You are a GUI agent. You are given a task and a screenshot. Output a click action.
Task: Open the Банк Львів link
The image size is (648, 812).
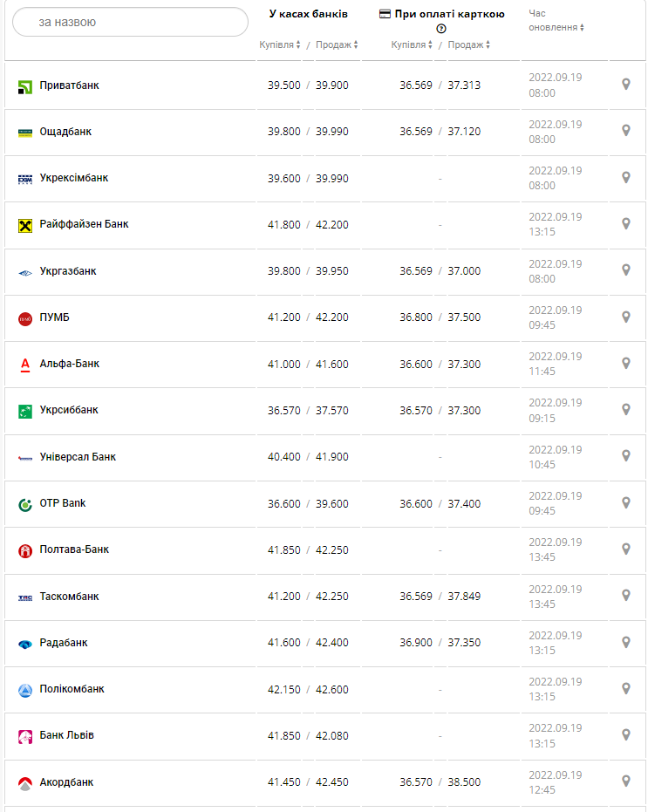tap(67, 735)
